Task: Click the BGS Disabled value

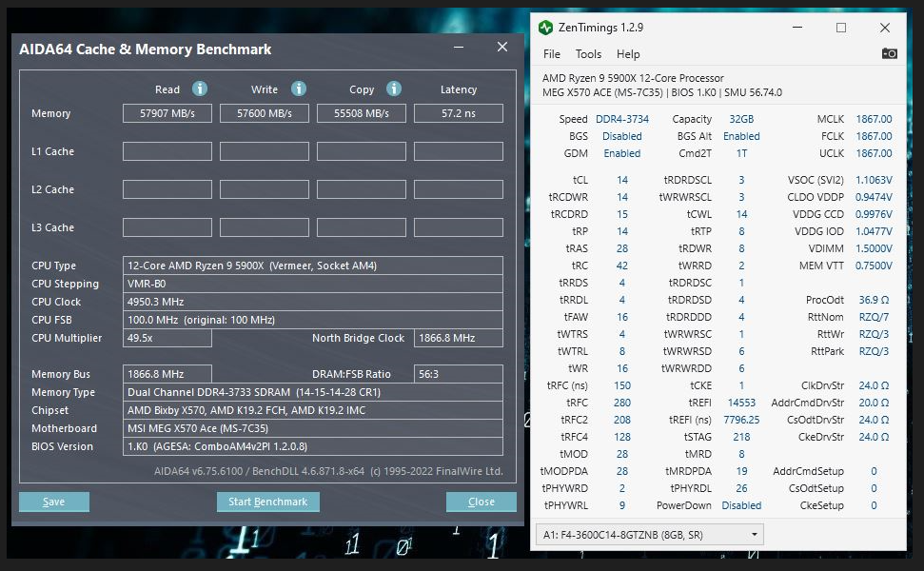Action: tap(622, 136)
